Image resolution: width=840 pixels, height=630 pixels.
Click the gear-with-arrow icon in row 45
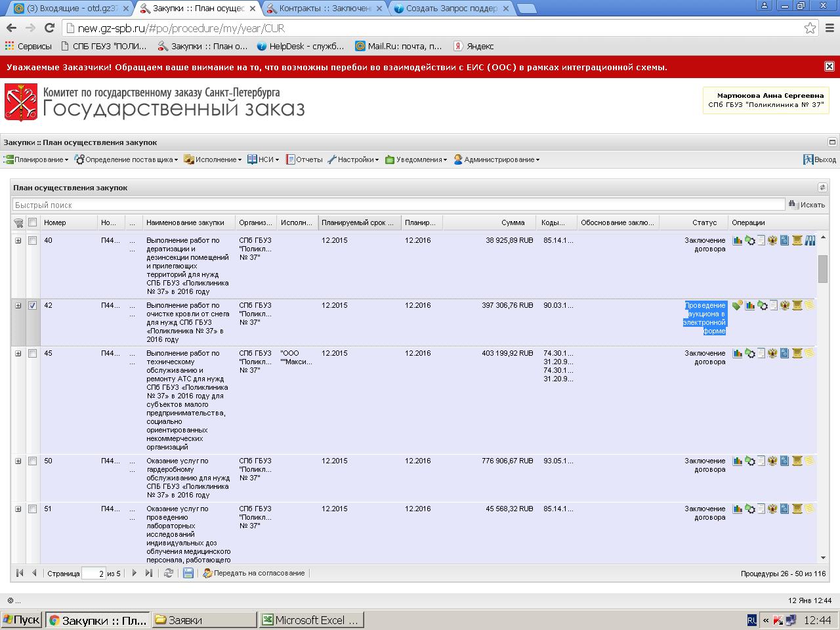[x=749, y=354]
